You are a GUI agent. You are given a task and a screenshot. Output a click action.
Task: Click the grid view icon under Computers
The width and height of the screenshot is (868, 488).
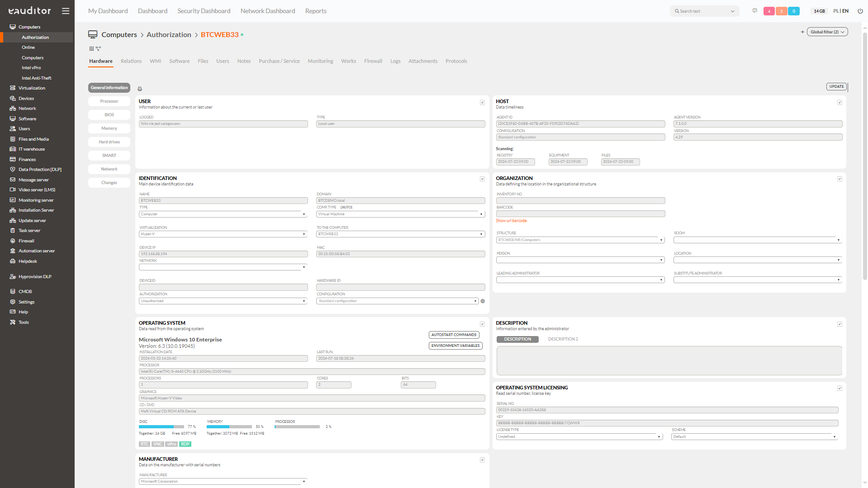[x=91, y=48]
